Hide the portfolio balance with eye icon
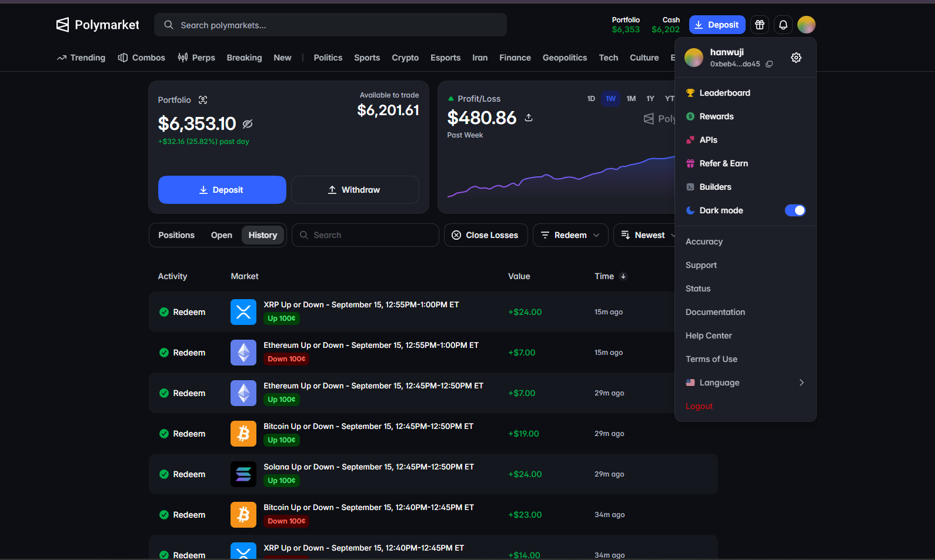This screenshot has width=935, height=560. tap(248, 124)
